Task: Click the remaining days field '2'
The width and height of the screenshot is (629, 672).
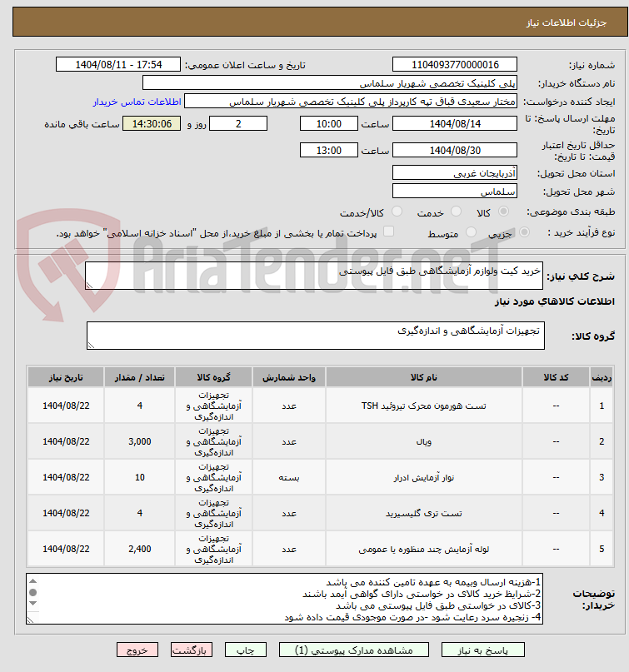Action: click(x=238, y=124)
